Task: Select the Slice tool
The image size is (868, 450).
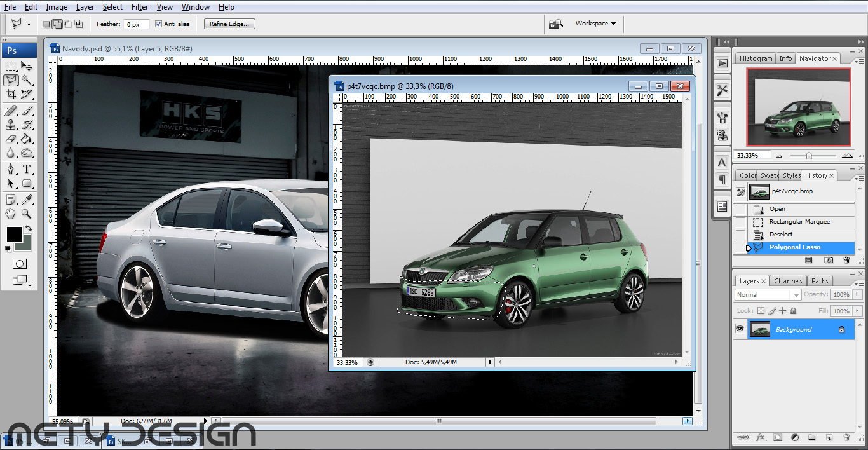Action: coord(27,94)
